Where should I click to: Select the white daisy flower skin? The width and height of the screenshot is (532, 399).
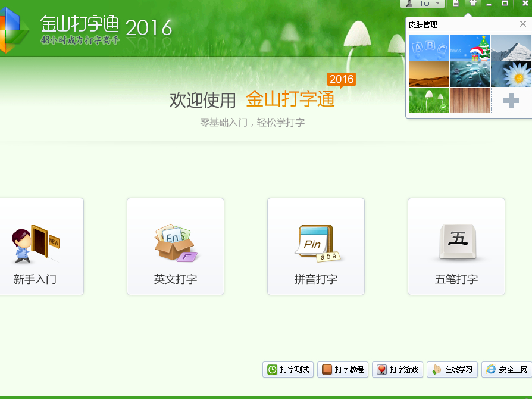pyautogui.click(x=511, y=74)
